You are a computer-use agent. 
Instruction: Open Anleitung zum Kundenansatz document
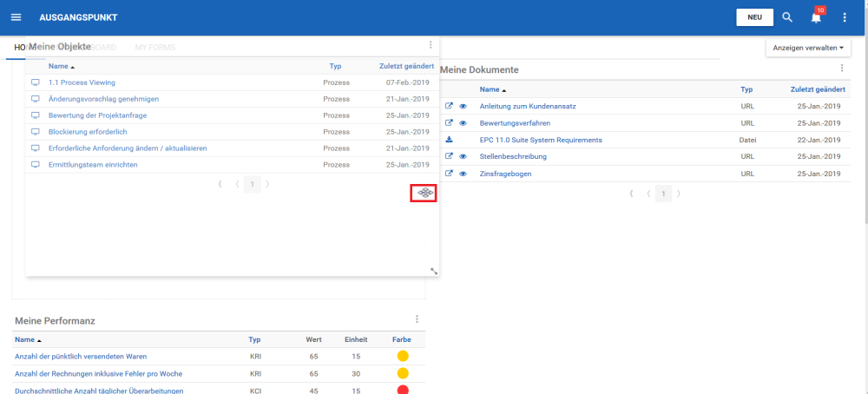(x=528, y=106)
